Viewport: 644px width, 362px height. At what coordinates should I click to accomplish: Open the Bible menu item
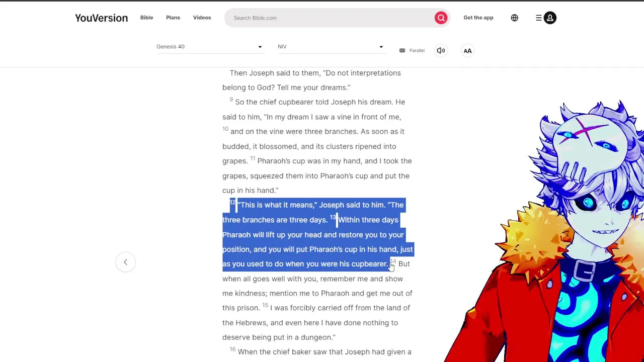tap(146, 18)
